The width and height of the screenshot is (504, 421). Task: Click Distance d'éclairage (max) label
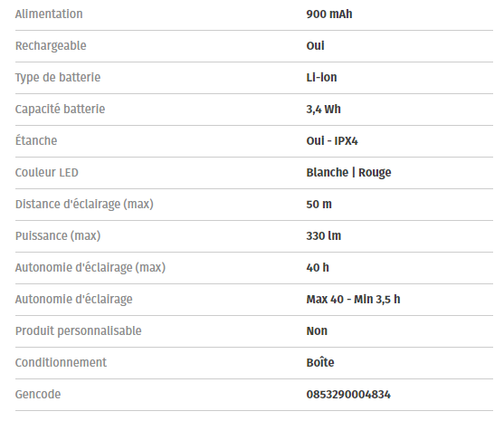[84, 205]
